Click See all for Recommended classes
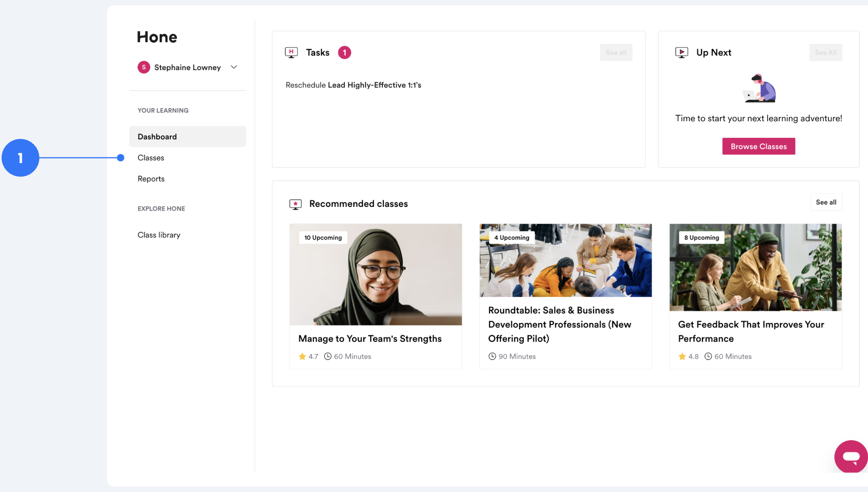 [826, 202]
